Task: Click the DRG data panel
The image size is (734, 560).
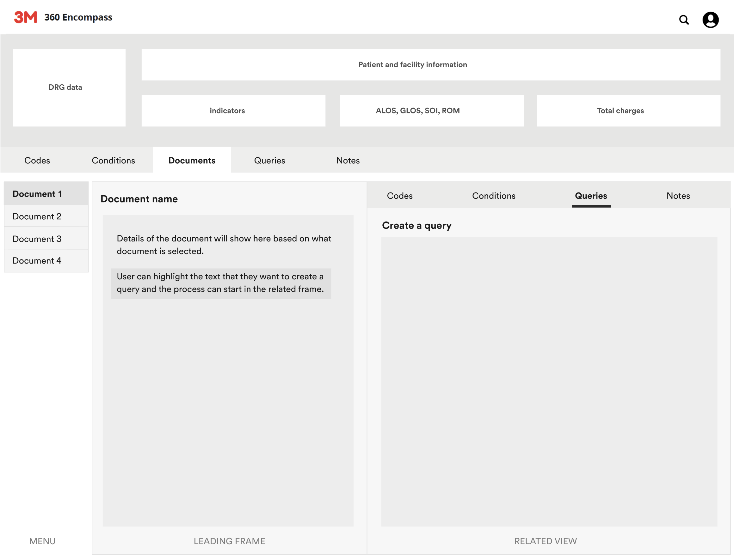Action: (69, 87)
